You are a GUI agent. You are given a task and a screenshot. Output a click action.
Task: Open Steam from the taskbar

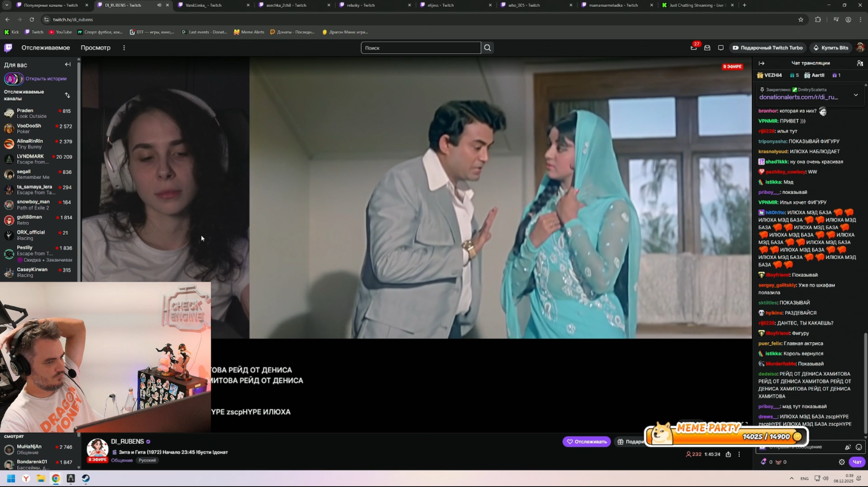coord(85,478)
